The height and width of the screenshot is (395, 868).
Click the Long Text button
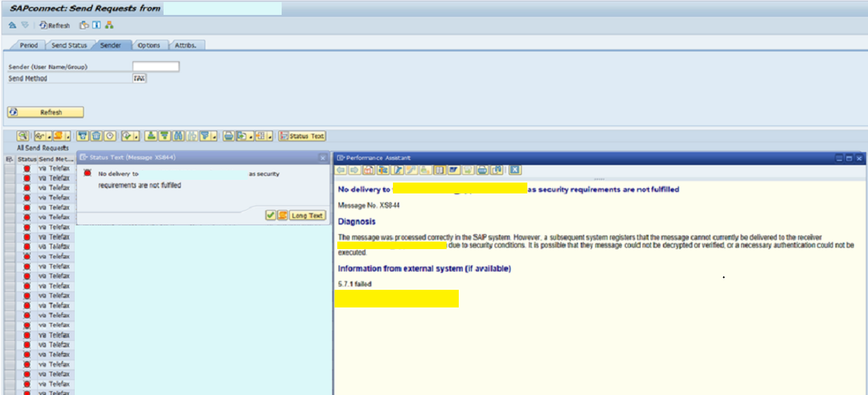307,215
